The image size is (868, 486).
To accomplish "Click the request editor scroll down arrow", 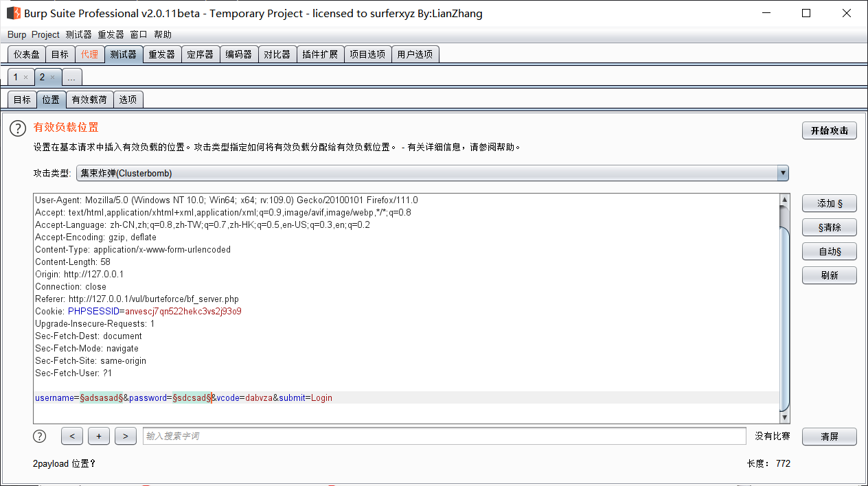I will pos(785,417).
